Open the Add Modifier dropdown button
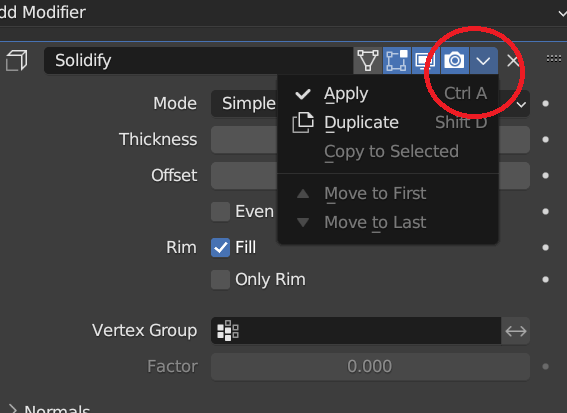The width and height of the screenshot is (567, 413). [284, 13]
